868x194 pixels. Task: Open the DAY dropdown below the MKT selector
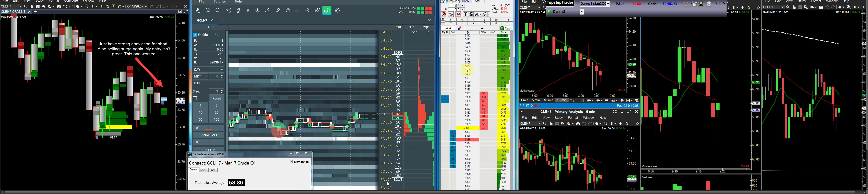(x=209, y=83)
